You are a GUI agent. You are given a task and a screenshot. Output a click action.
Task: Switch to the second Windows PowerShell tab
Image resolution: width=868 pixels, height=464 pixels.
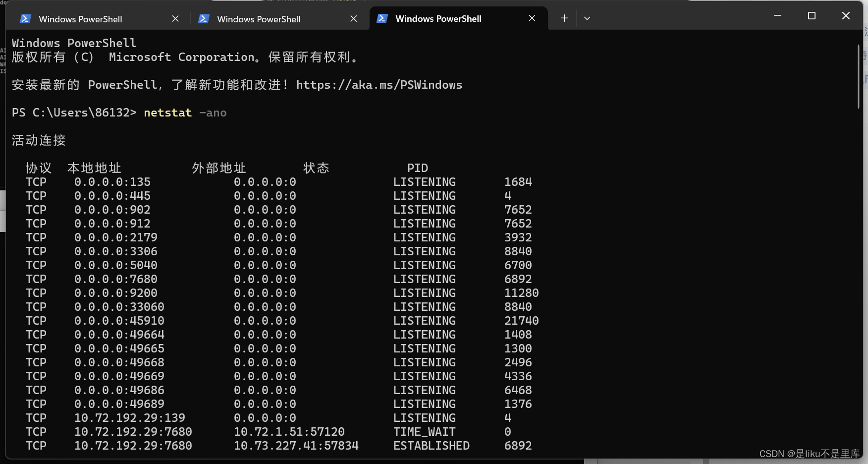277,19
